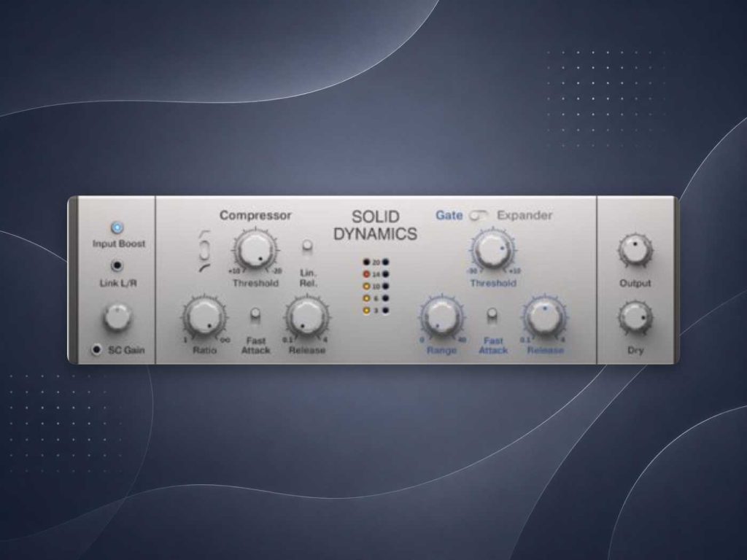Toggle the SC Gain sidechain button
The width and height of the screenshot is (747, 560).
tap(97, 350)
